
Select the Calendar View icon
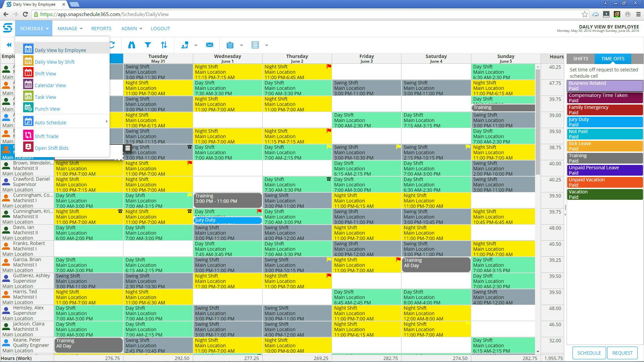pos(28,85)
